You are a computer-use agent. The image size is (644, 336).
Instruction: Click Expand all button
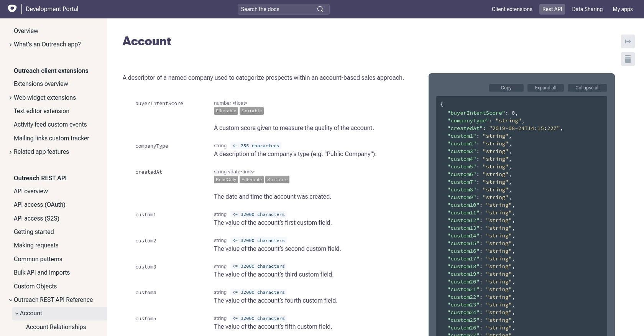pos(545,88)
